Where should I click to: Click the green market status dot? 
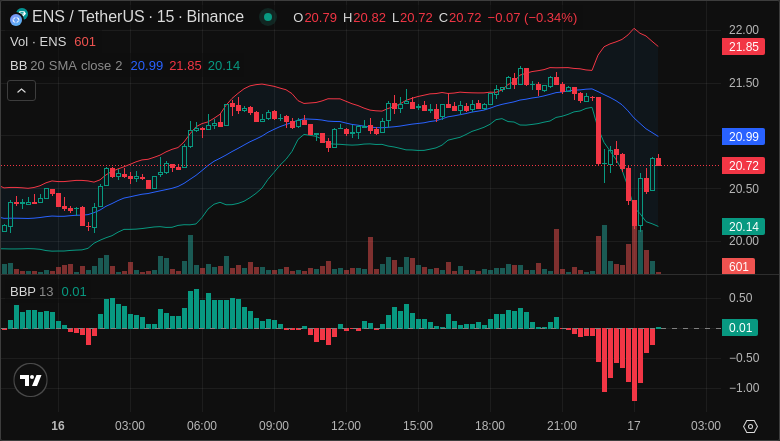(268, 17)
